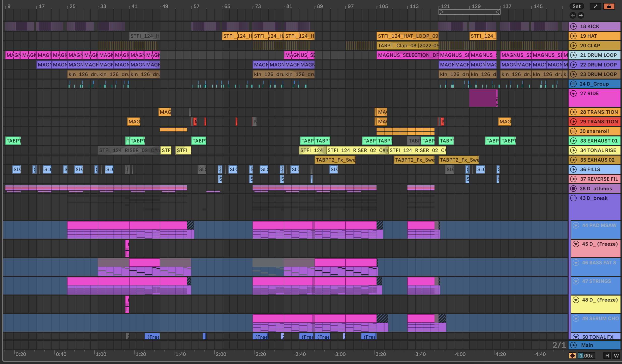
Task: Select the TABPT_Clap_08 clip
Action: coord(408,46)
